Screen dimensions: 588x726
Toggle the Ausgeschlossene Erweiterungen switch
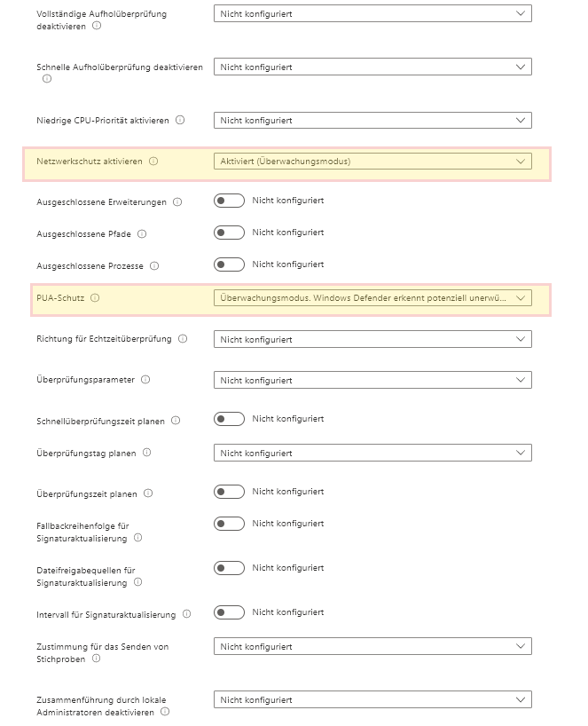(x=229, y=201)
